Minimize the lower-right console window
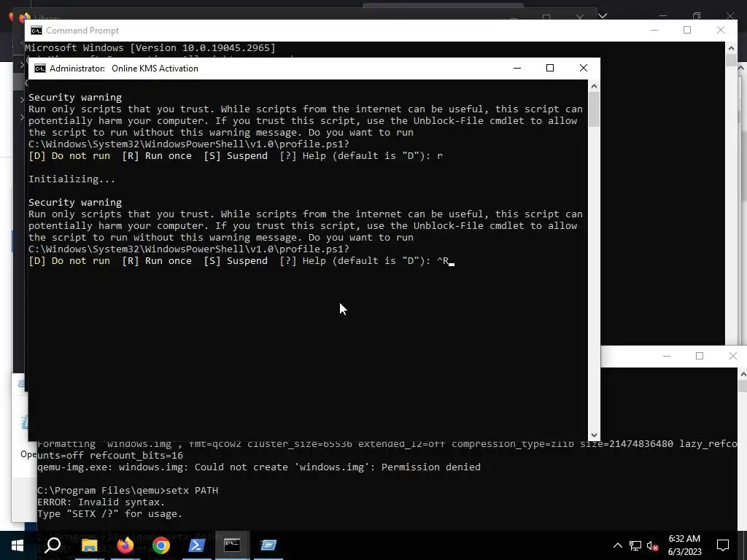 667,356
